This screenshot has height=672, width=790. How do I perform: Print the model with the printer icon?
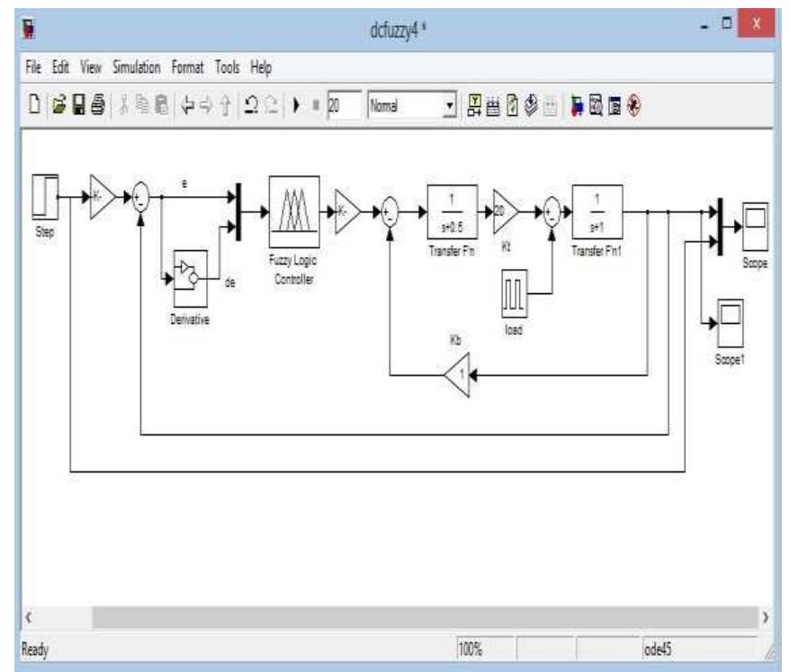98,105
